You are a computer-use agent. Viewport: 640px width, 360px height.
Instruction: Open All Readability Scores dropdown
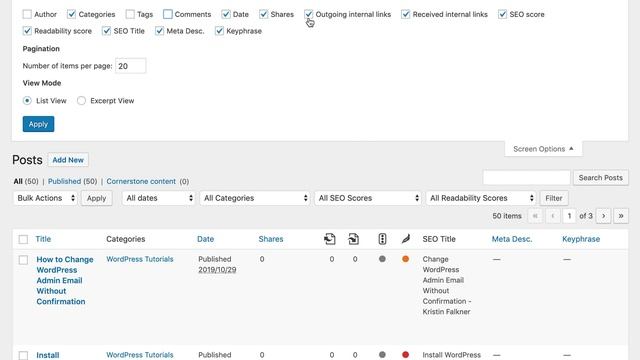481,198
